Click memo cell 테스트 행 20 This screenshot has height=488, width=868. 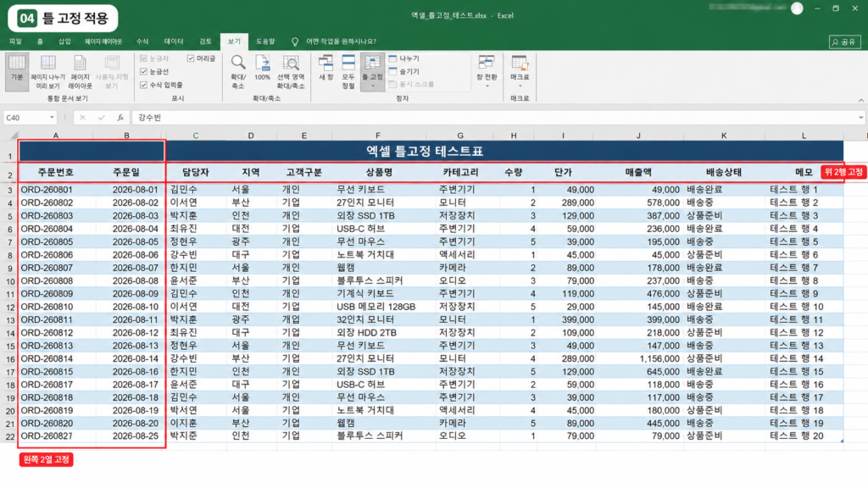tap(804, 436)
